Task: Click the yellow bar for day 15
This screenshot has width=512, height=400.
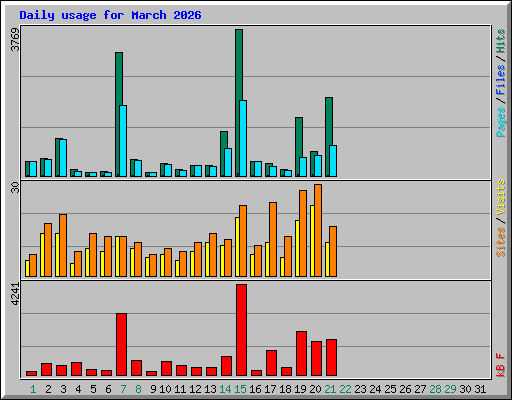Action: (237, 247)
